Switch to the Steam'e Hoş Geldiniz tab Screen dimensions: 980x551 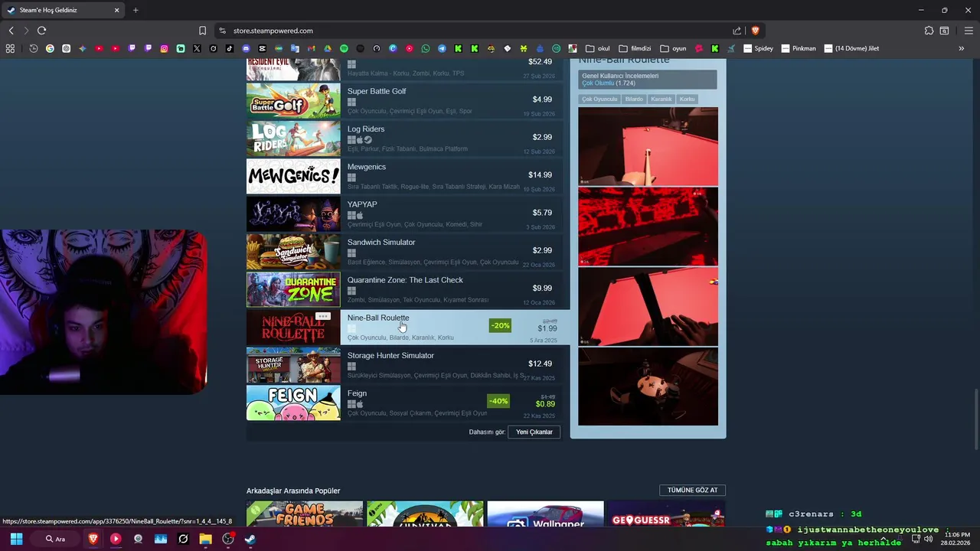[x=64, y=10]
